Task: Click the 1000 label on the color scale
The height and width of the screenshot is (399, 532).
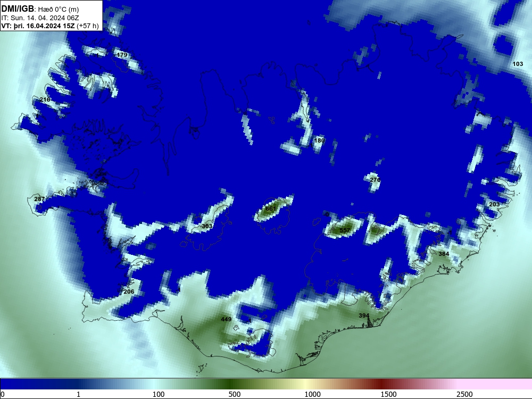Action: coord(312,394)
